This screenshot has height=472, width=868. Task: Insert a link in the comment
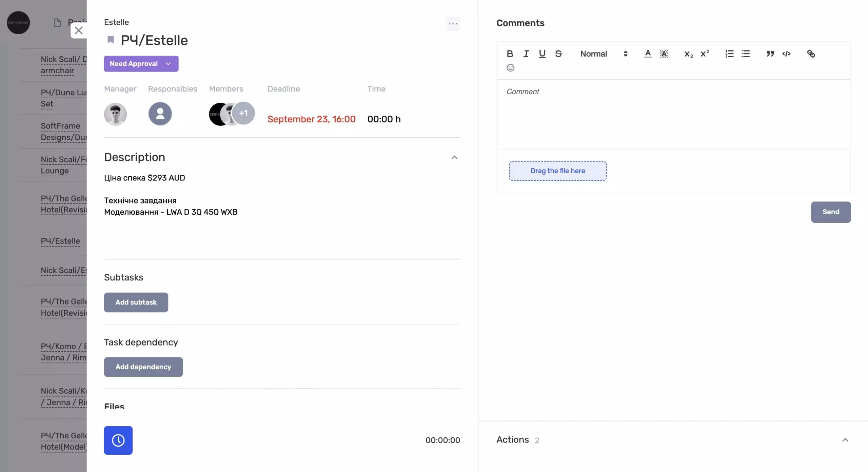pyautogui.click(x=811, y=54)
